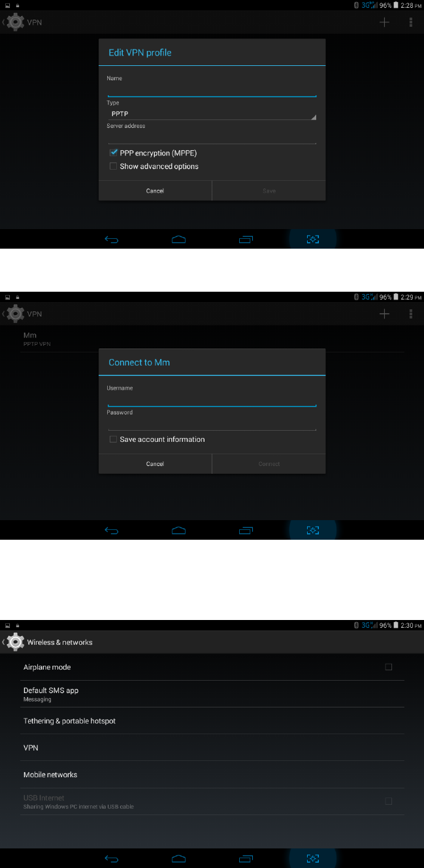424x868 pixels.
Task: Open Default SMS app setting
Action: 212,694
